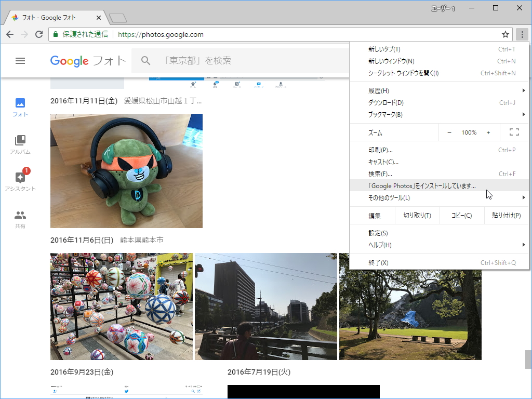Toggle fullscreen mode from the zoom row

pos(514,132)
